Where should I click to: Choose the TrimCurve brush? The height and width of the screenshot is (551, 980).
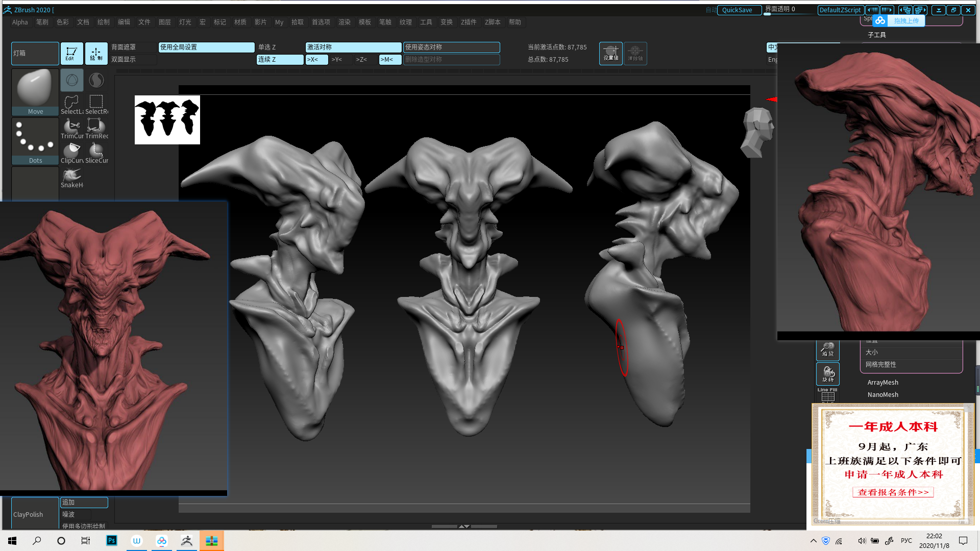click(x=72, y=129)
